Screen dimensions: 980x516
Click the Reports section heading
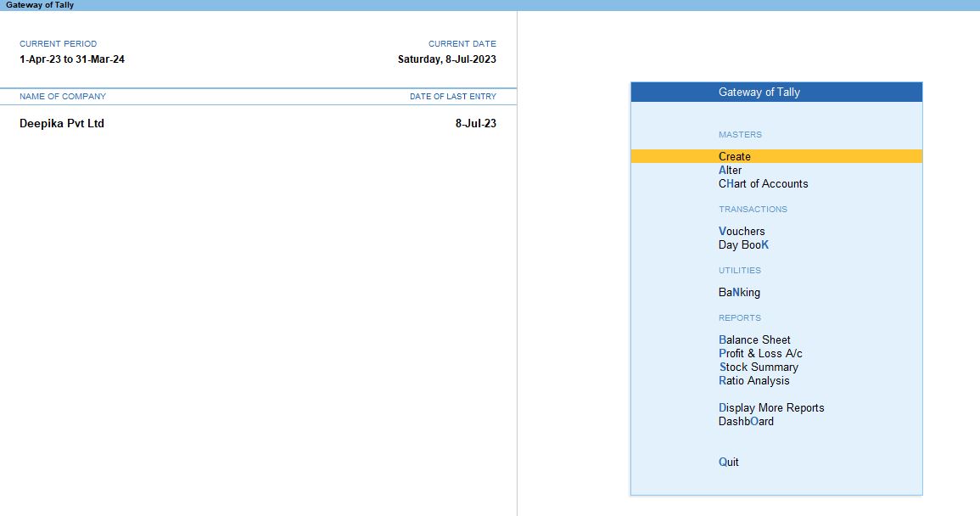pos(740,317)
